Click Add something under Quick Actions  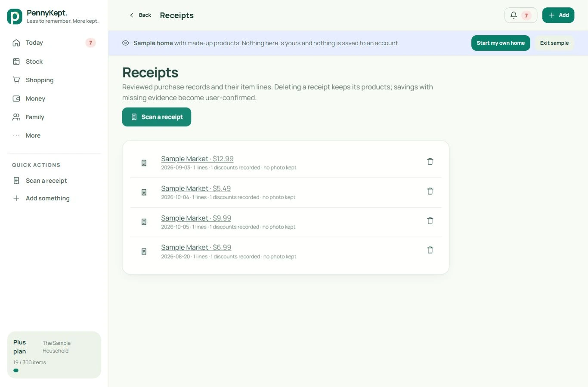click(54, 198)
